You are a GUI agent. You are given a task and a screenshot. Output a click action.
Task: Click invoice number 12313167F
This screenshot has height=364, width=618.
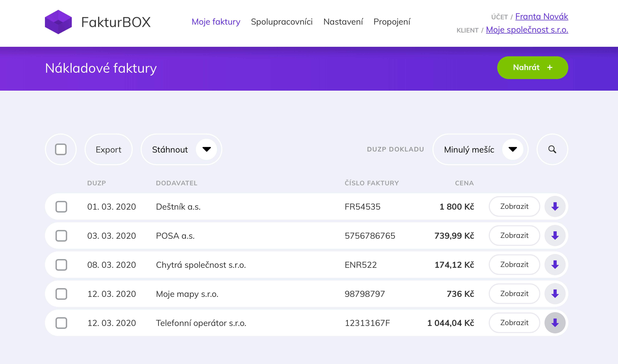tap(367, 323)
